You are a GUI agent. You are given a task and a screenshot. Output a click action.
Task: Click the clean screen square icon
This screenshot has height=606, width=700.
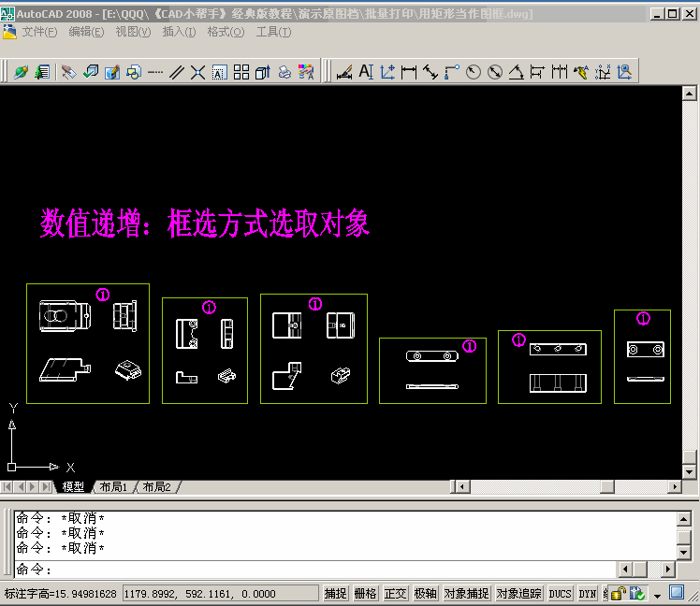click(677, 593)
